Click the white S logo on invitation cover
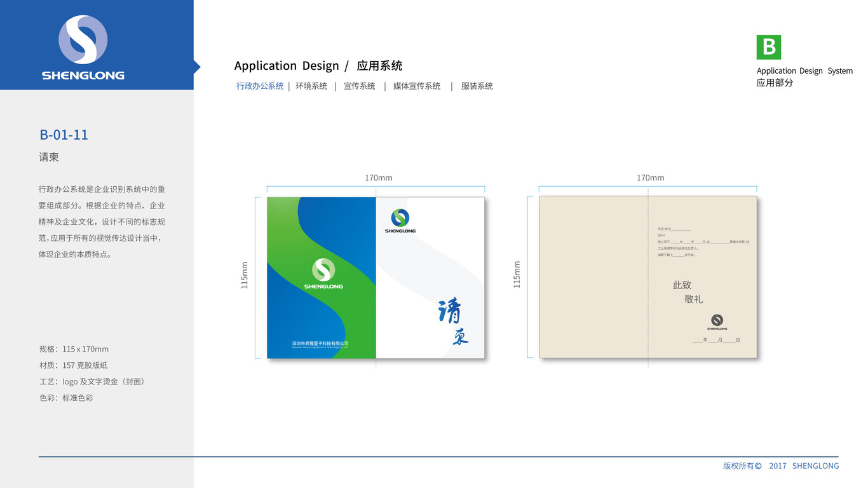Screen dimensions: 868x488 pos(323,274)
